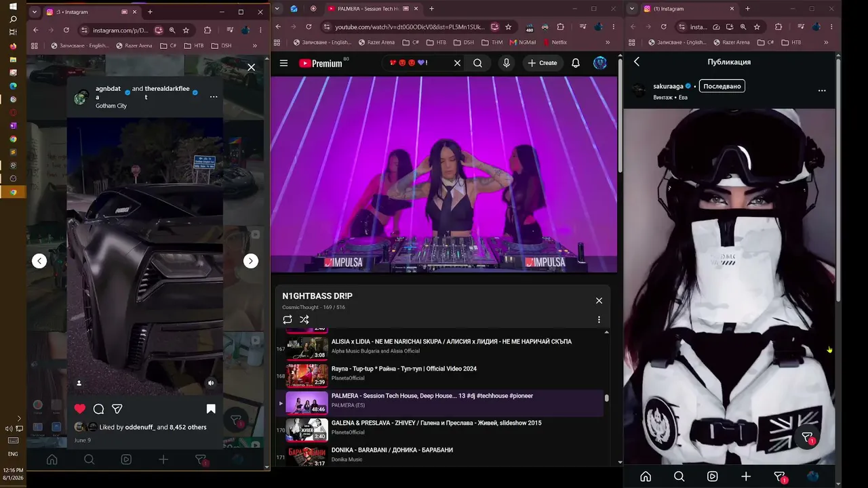Select the ':3 • Instagram' tab in left window
Viewport: 868px width, 488px height.
[92, 12]
